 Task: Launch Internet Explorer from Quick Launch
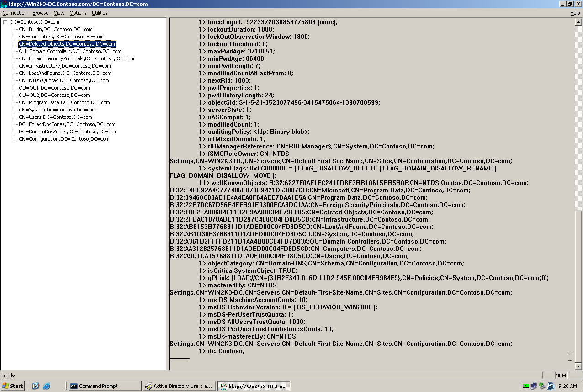46,386
